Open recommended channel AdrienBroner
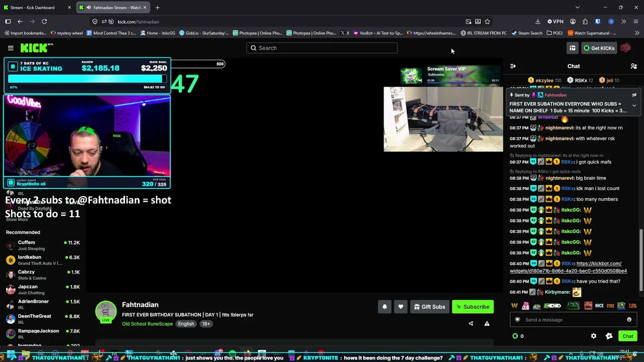Screen dimensions: 644x362 pyautogui.click(x=43, y=304)
